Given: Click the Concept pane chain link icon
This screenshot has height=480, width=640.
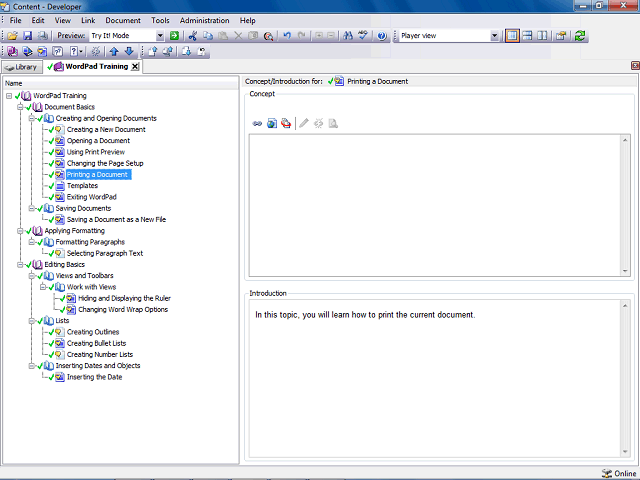Looking at the screenshot, I should point(257,123).
